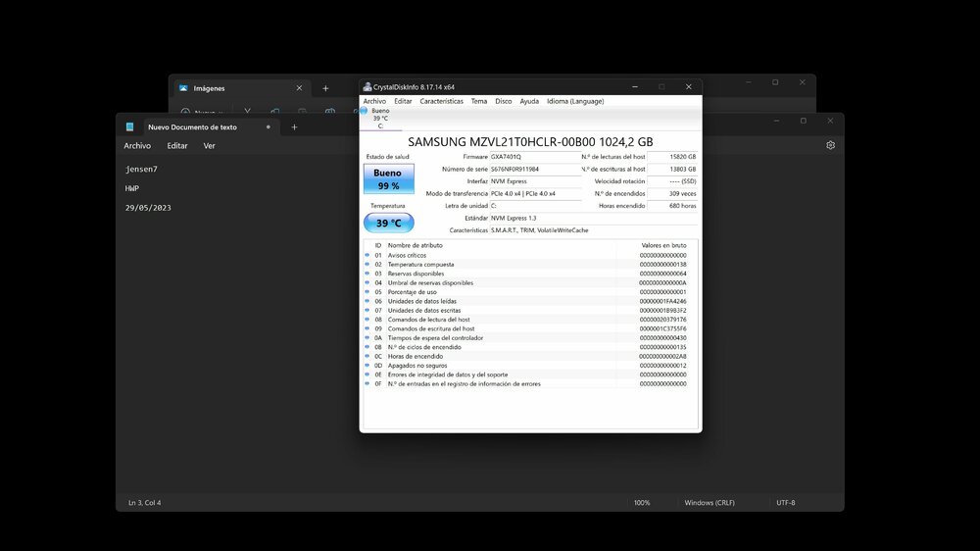Click the 39 °C temperature indicator

pyautogui.click(x=389, y=223)
